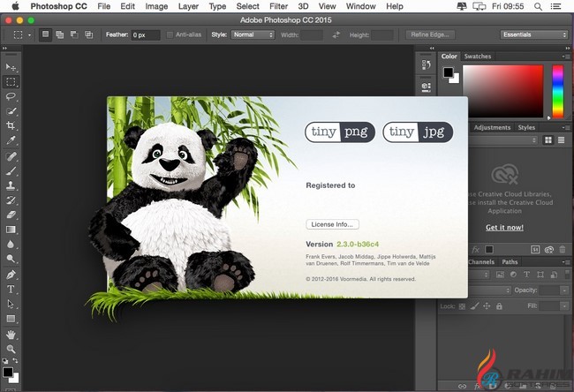Enable the Anti-alias checkbox
The image size is (574, 392).
pos(170,34)
